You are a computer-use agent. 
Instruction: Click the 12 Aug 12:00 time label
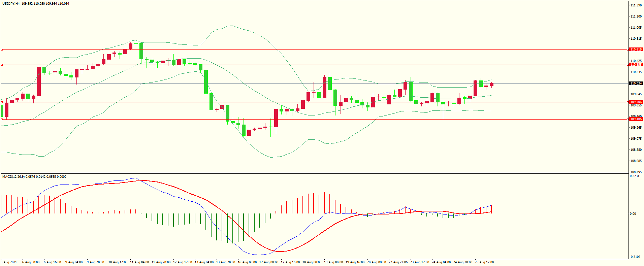coord(182,262)
